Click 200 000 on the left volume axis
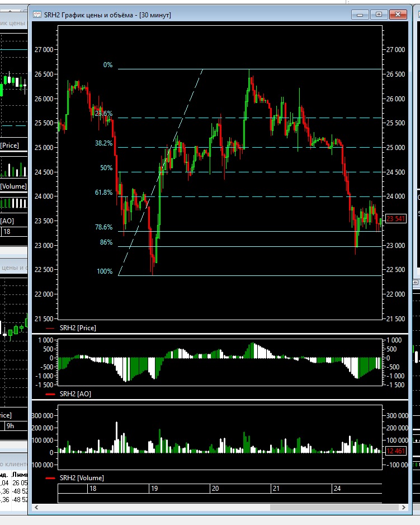Screen dimensions: 420x525 click(x=43, y=428)
